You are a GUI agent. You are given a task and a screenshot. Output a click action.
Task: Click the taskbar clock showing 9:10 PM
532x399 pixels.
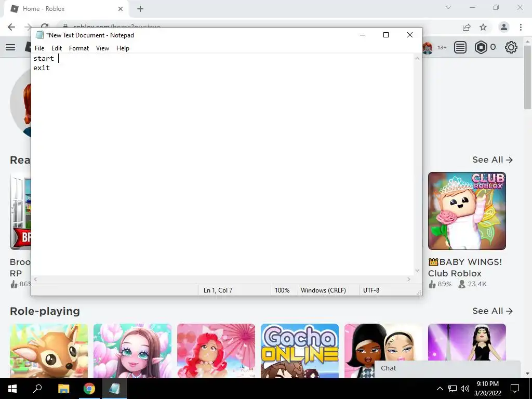[487, 389]
